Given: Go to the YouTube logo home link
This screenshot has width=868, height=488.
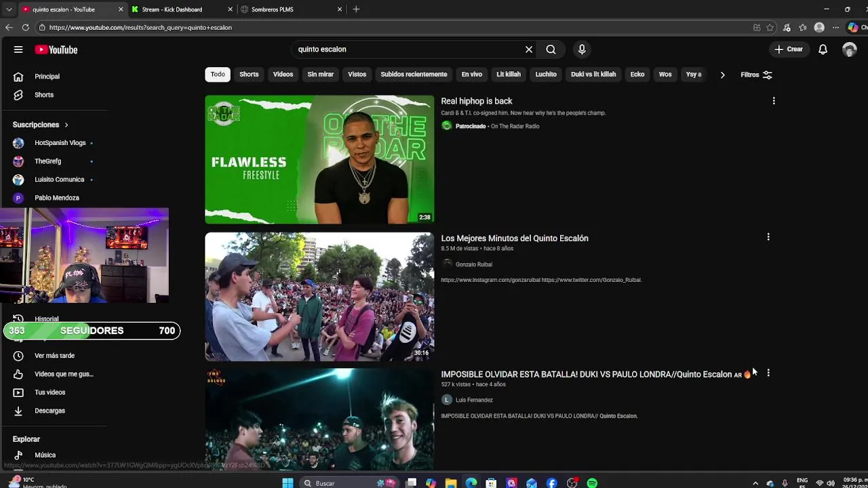Looking at the screenshot, I should click(56, 49).
